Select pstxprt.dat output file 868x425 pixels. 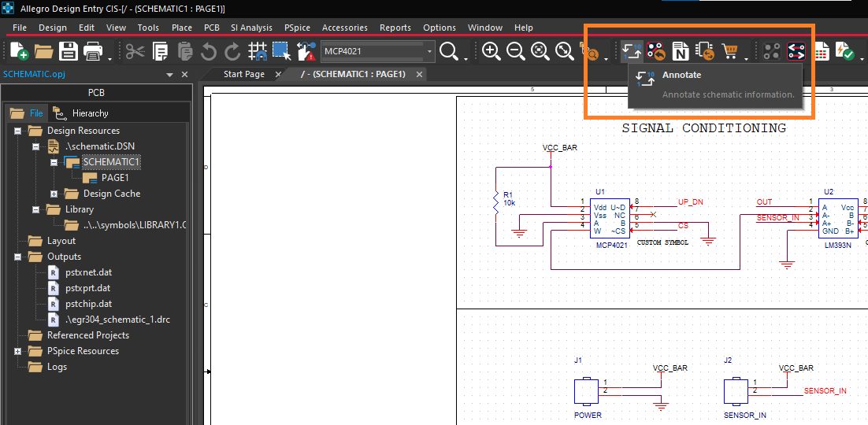[x=87, y=288]
